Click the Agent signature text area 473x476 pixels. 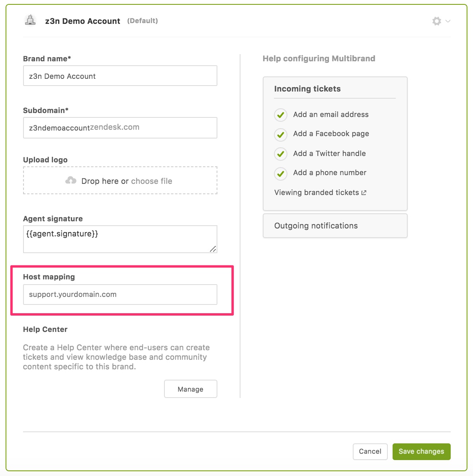click(x=120, y=239)
